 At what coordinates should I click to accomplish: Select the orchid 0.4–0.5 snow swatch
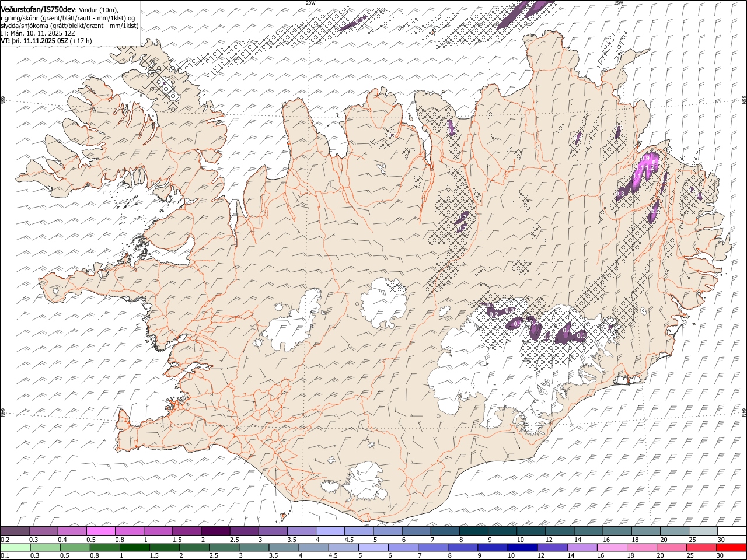[x=72, y=531]
